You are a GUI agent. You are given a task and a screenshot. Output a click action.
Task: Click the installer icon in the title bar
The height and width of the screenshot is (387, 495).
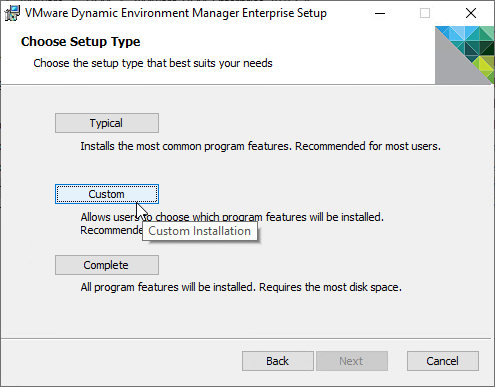12,13
